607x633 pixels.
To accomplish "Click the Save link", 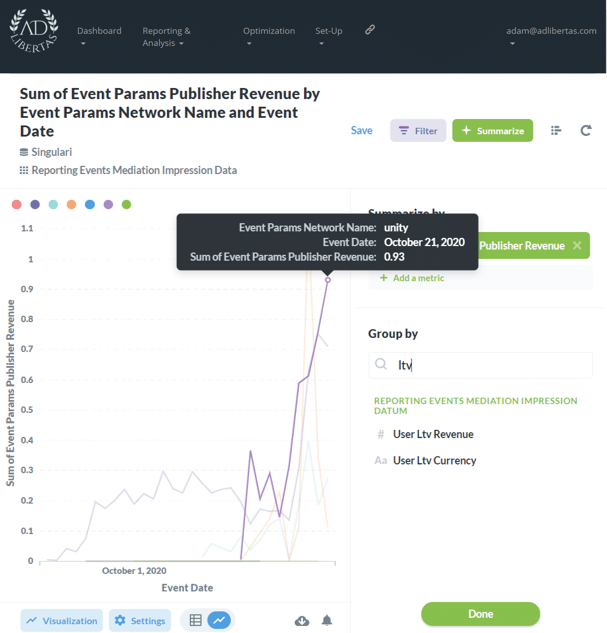I will (362, 130).
